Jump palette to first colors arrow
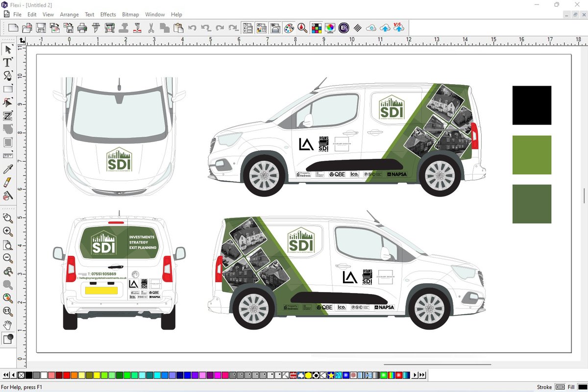Screen dimensions: 588x392 [x=6, y=375]
